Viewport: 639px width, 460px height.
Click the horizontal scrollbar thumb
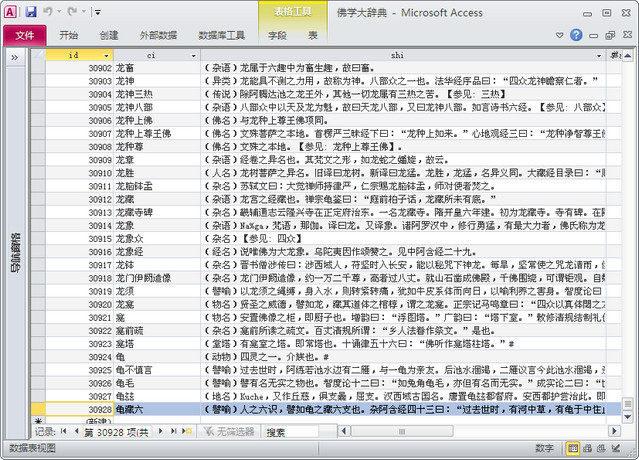coord(401,431)
